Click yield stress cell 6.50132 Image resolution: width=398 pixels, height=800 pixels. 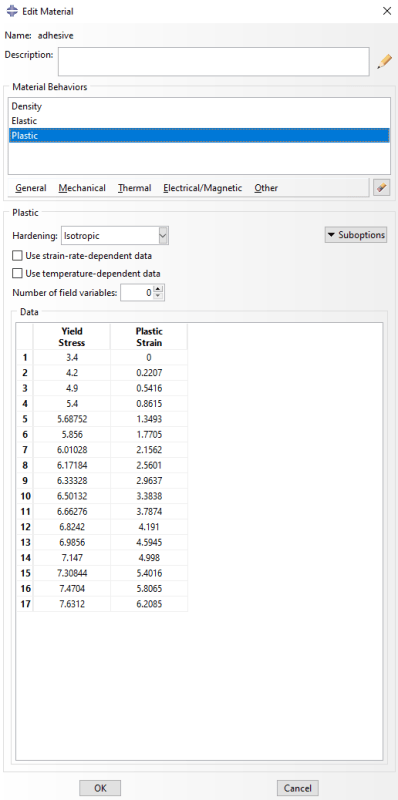click(71, 496)
